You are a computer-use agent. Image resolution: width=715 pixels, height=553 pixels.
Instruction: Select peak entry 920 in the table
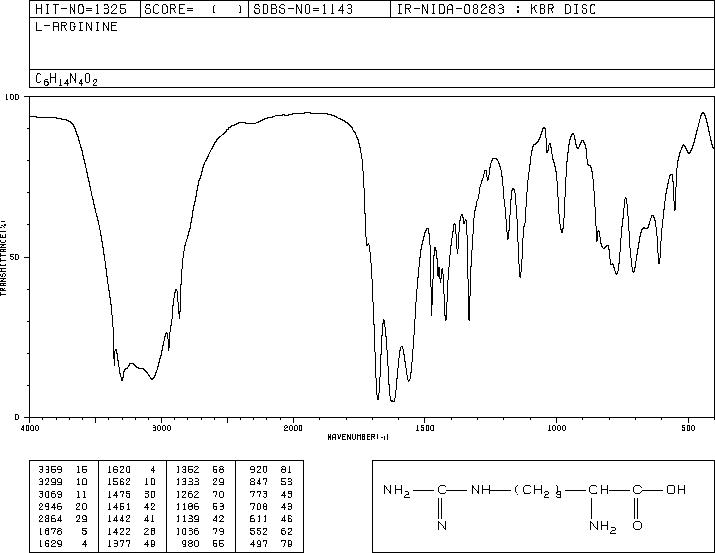pos(271,470)
